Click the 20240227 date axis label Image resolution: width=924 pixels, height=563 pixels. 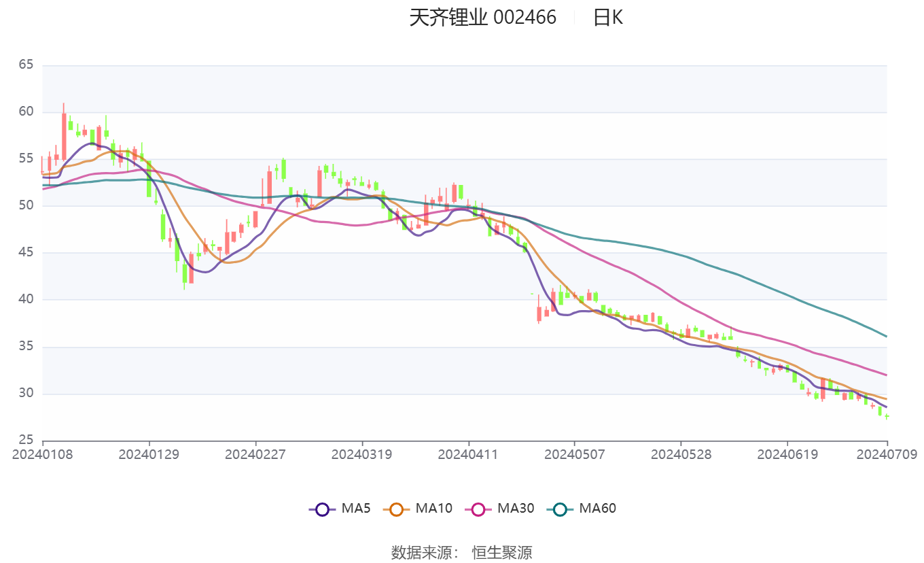click(255, 454)
